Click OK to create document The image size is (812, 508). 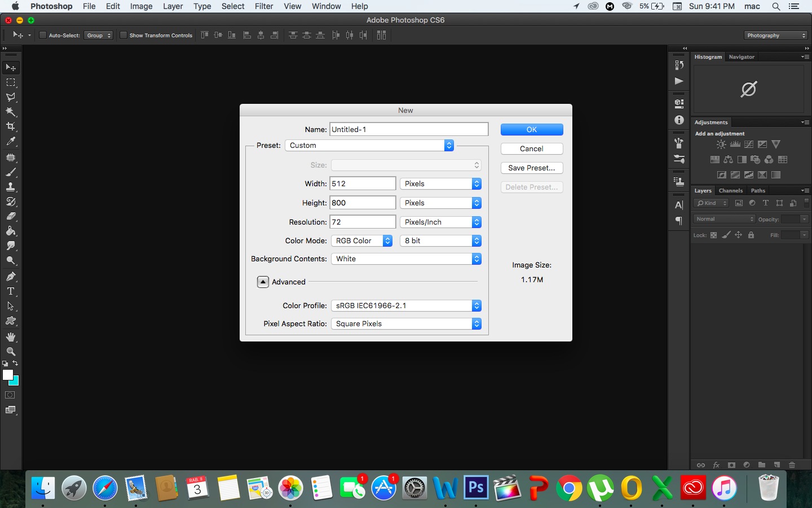(x=532, y=129)
